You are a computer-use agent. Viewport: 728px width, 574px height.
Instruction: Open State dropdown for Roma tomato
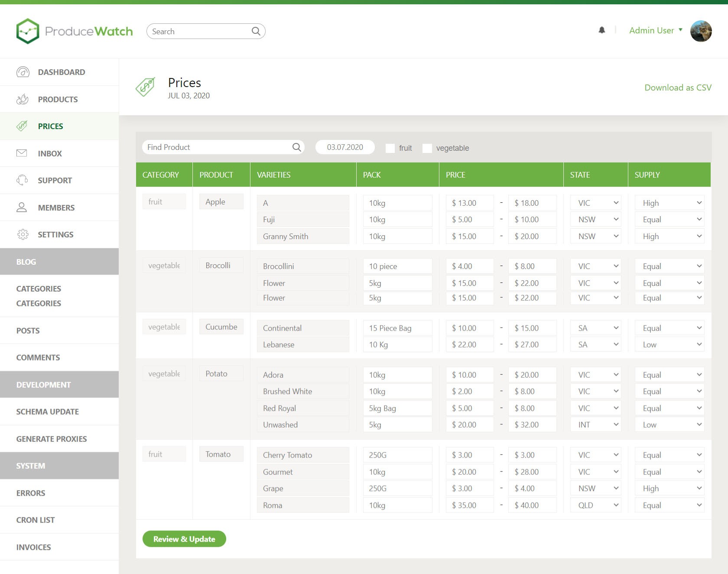click(x=595, y=506)
